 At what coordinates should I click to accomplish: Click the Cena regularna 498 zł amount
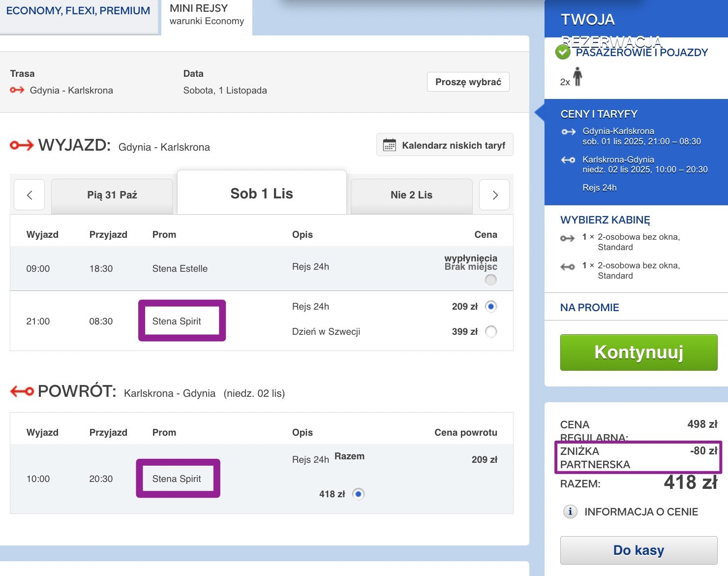(x=702, y=424)
